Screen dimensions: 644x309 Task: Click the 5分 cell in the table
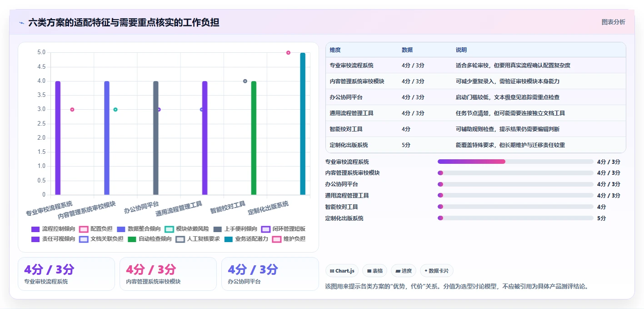pyautogui.click(x=406, y=145)
